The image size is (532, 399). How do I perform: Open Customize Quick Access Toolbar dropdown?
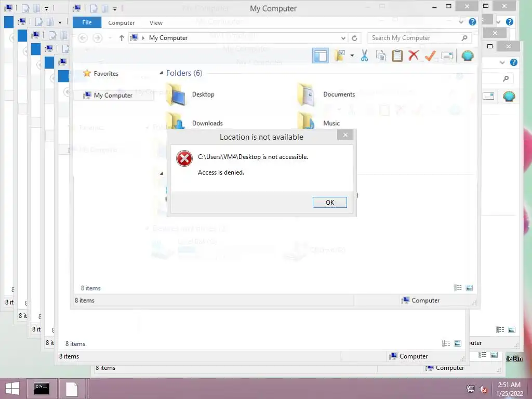click(x=115, y=9)
